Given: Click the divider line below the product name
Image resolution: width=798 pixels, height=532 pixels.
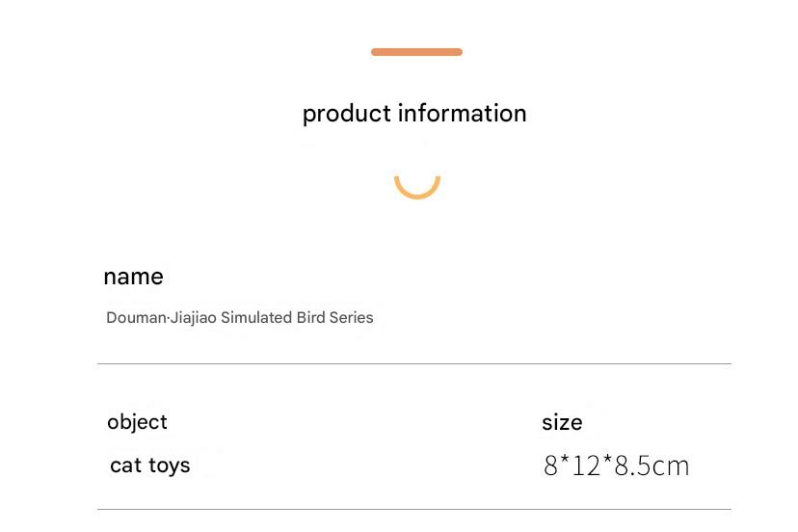Looking at the screenshot, I should point(414,364).
